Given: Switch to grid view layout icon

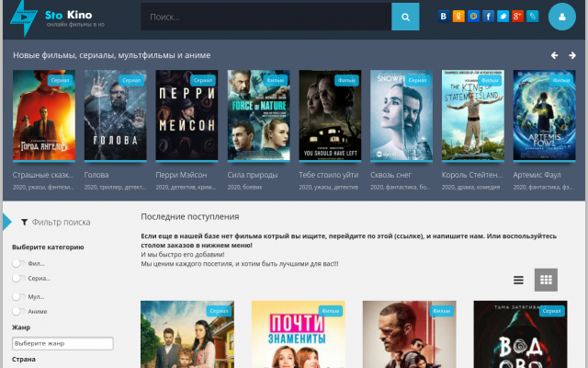Looking at the screenshot, I should 546,280.
